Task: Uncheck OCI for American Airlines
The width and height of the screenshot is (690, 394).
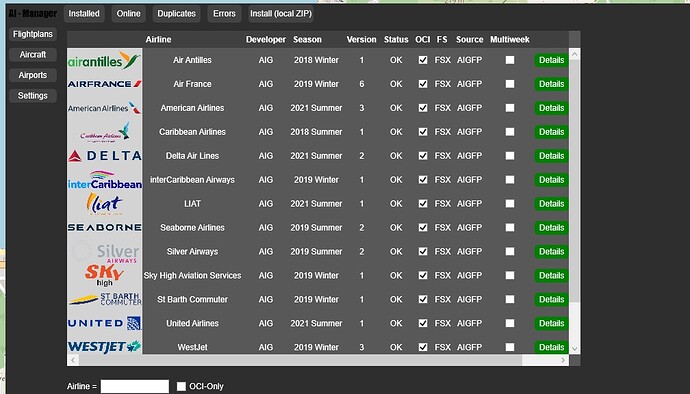Action: (x=423, y=108)
